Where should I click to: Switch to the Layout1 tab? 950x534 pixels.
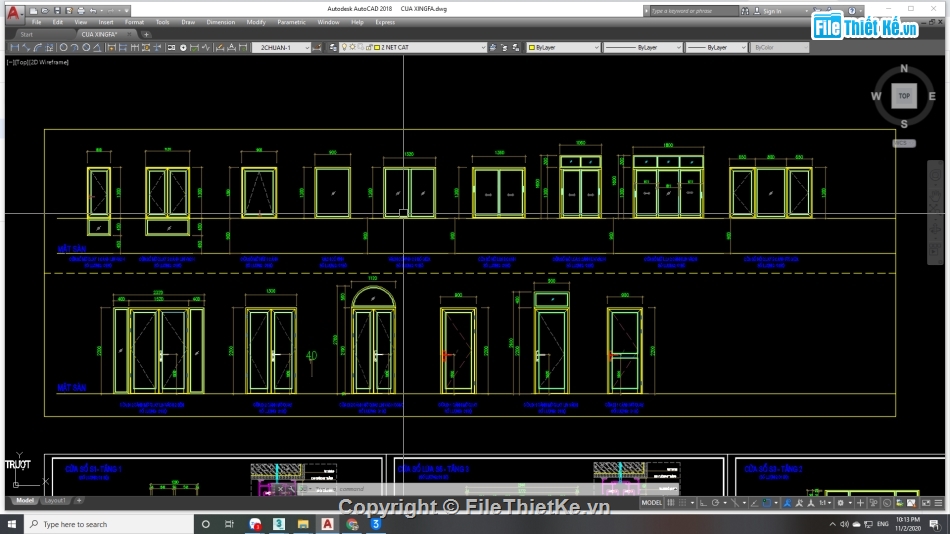[x=55, y=501]
